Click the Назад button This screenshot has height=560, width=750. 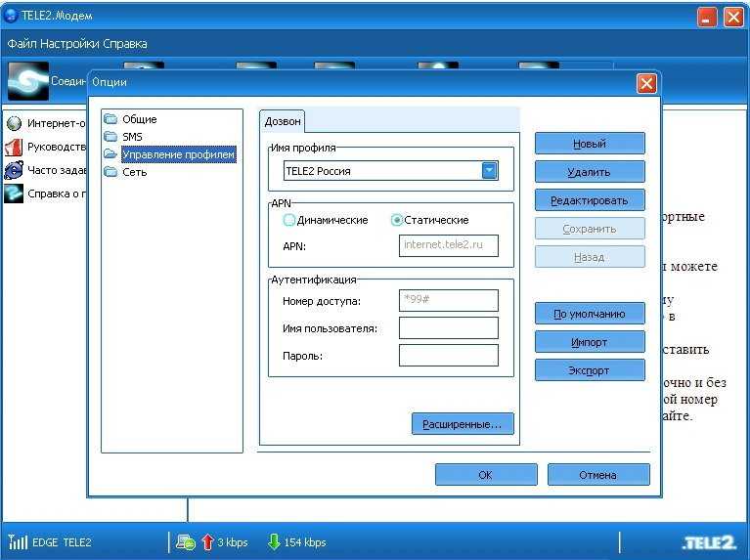point(590,257)
